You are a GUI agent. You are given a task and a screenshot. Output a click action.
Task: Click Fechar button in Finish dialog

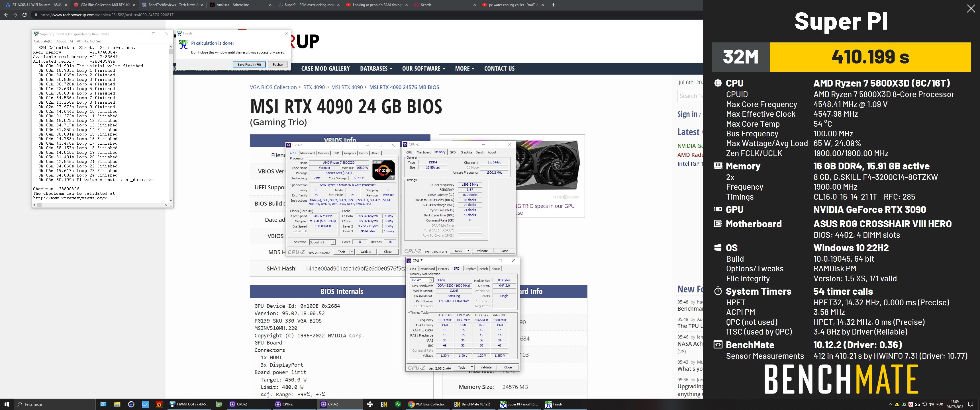point(278,65)
